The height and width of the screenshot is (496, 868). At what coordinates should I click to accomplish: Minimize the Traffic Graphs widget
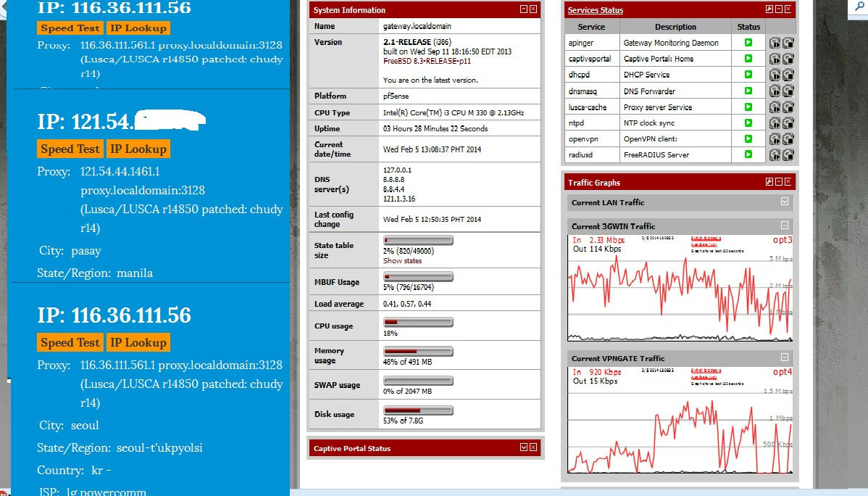779,182
